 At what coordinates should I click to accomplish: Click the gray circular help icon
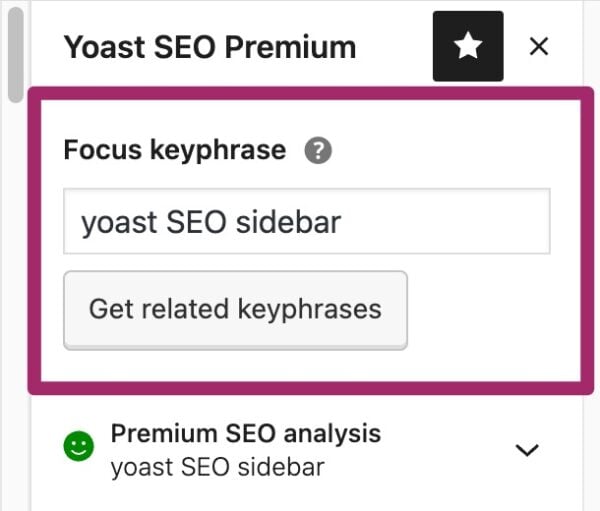[318, 151]
